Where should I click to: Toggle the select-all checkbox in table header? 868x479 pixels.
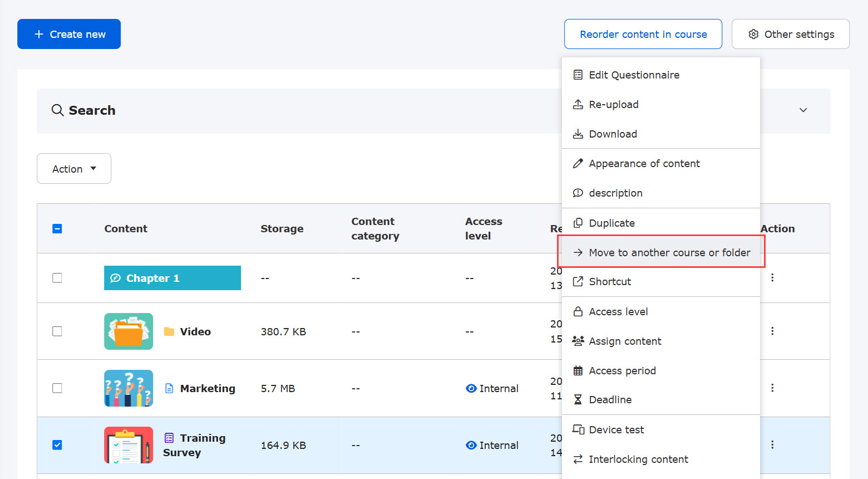pyautogui.click(x=57, y=229)
